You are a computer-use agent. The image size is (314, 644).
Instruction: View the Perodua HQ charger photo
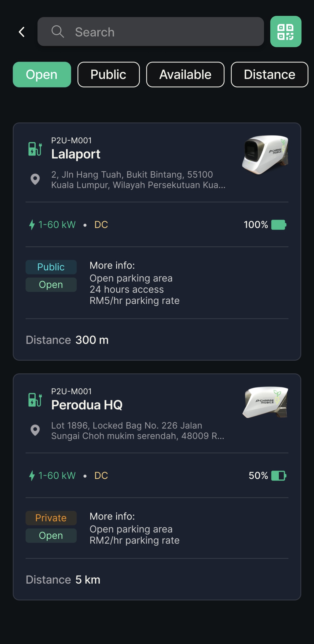[x=265, y=402]
